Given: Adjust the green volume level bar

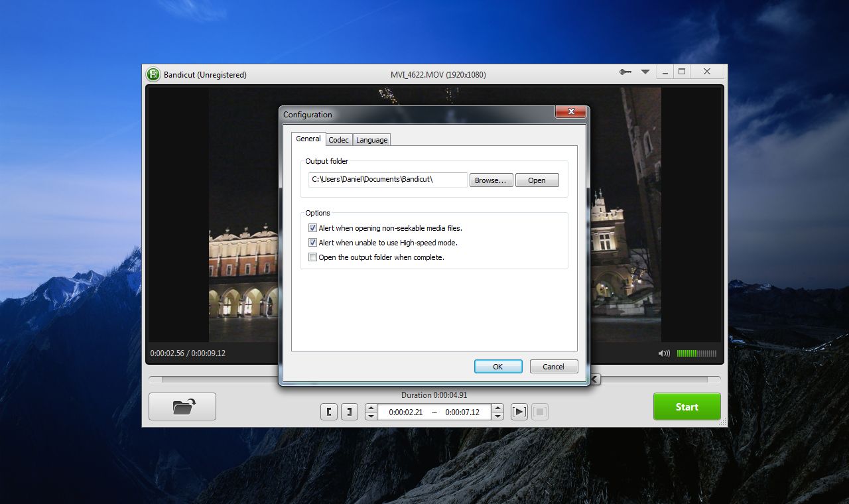Looking at the screenshot, I should coord(696,353).
